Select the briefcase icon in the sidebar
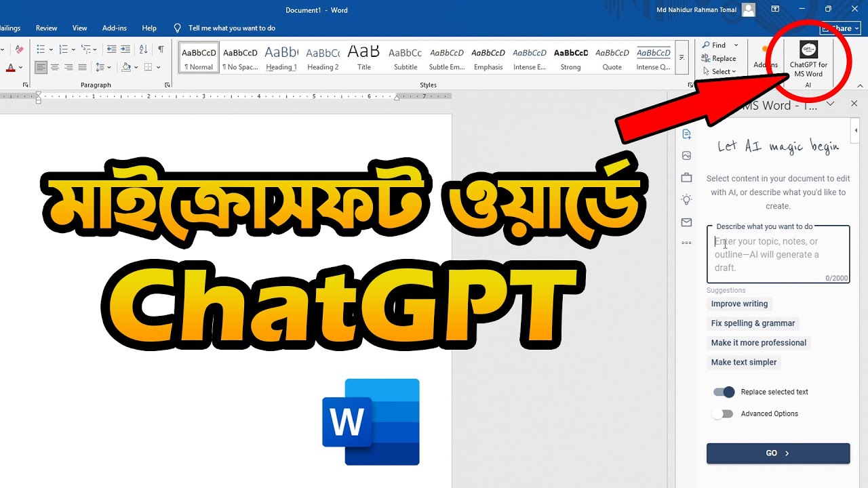The image size is (868, 488). (x=687, y=178)
